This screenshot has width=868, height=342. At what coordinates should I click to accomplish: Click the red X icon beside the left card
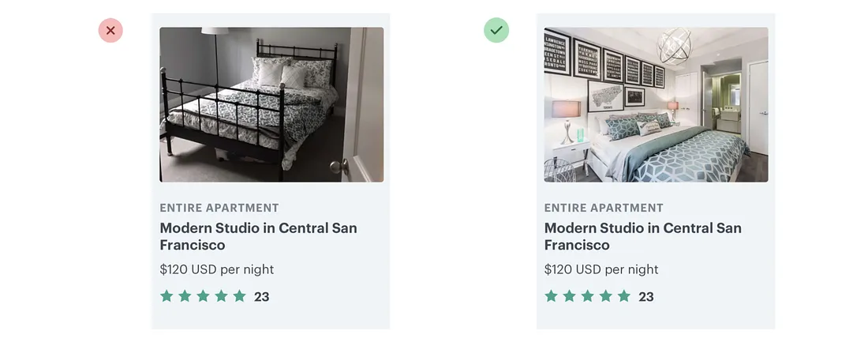click(110, 31)
